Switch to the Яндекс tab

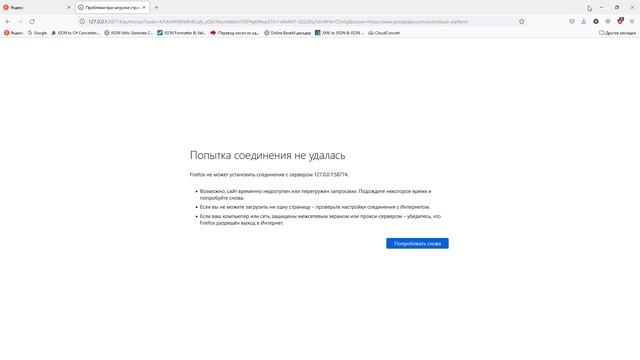37,7
